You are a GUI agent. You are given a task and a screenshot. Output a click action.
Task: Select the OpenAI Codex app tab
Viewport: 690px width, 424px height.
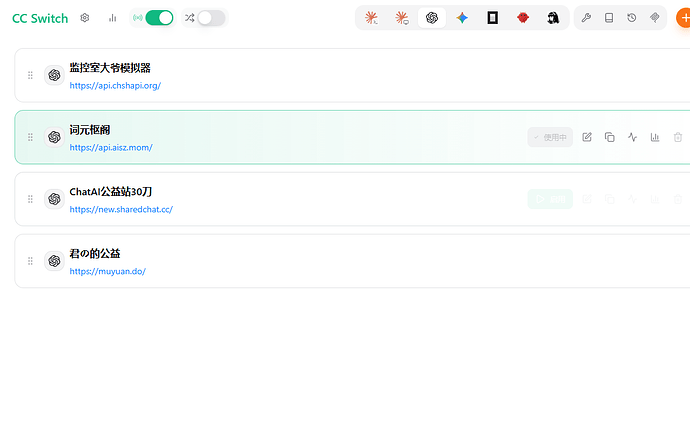pos(432,18)
